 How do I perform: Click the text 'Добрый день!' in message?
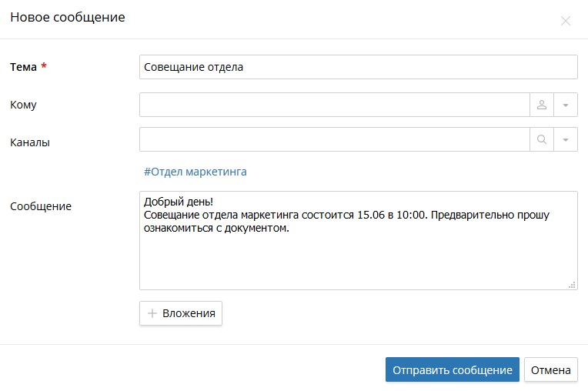click(179, 202)
